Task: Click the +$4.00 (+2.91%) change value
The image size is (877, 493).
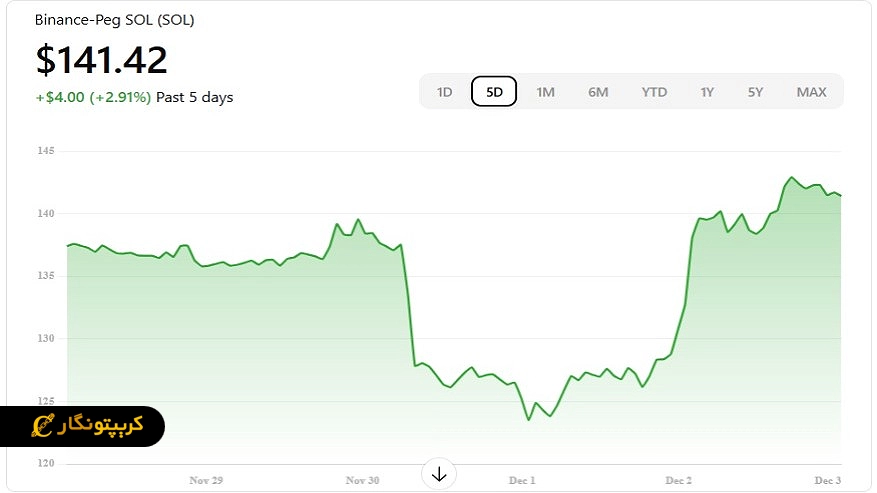Action: pos(93,97)
